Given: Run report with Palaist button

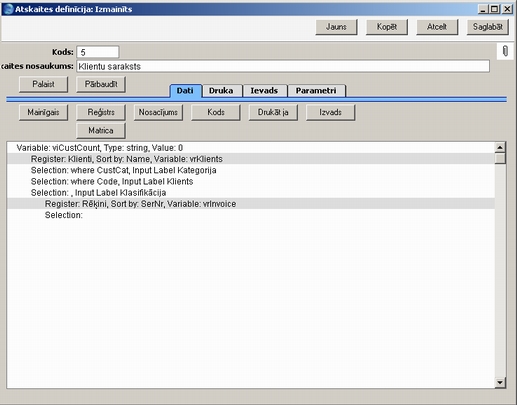Looking at the screenshot, I should click(43, 84).
